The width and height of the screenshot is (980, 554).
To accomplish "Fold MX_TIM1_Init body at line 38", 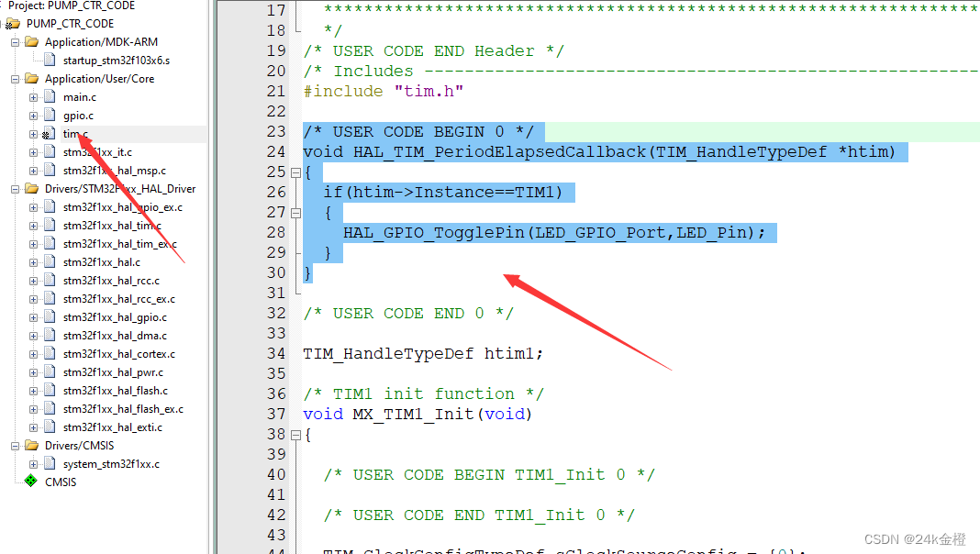I will pyautogui.click(x=296, y=435).
